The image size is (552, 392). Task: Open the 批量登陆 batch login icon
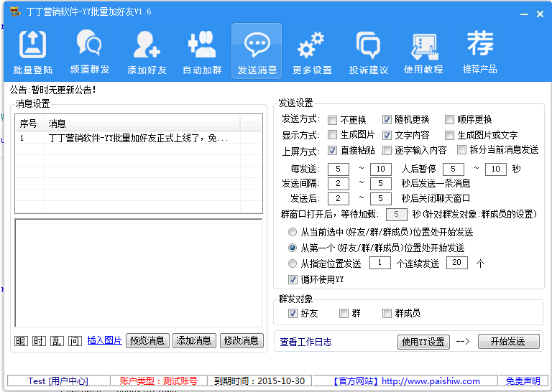pyautogui.click(x=33, y=52)
